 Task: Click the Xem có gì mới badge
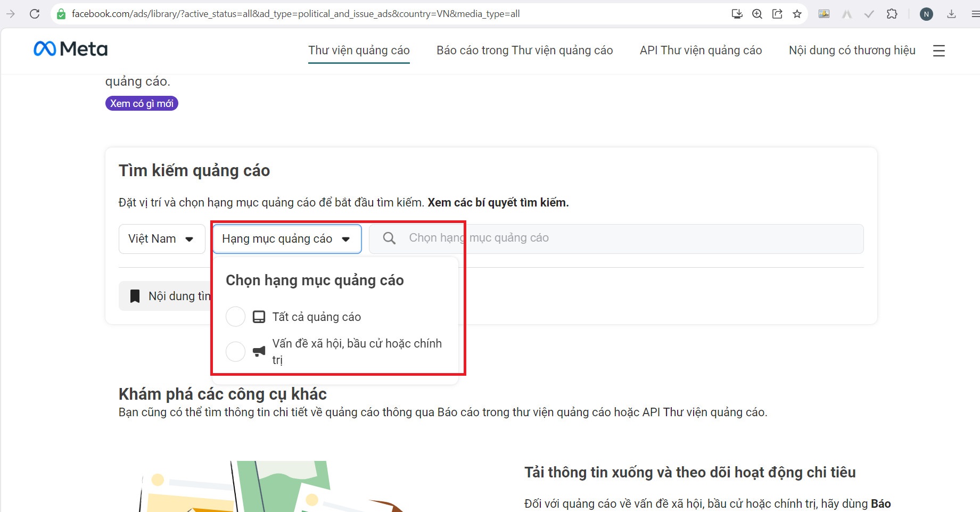point(142,103)
